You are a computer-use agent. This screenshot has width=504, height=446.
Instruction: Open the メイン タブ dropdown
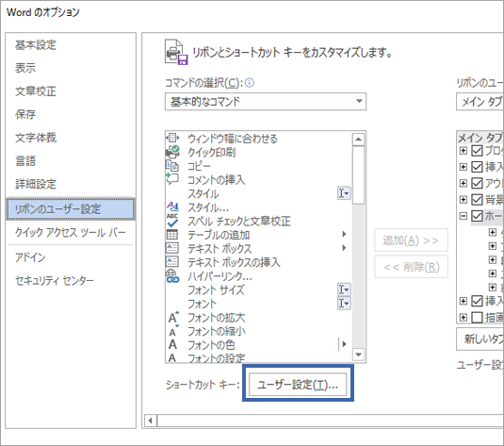click(480, 102)
